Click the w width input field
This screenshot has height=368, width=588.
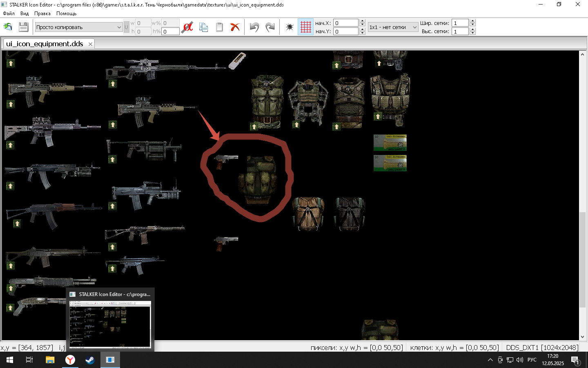pyautogui.click(x=143, y=23)
